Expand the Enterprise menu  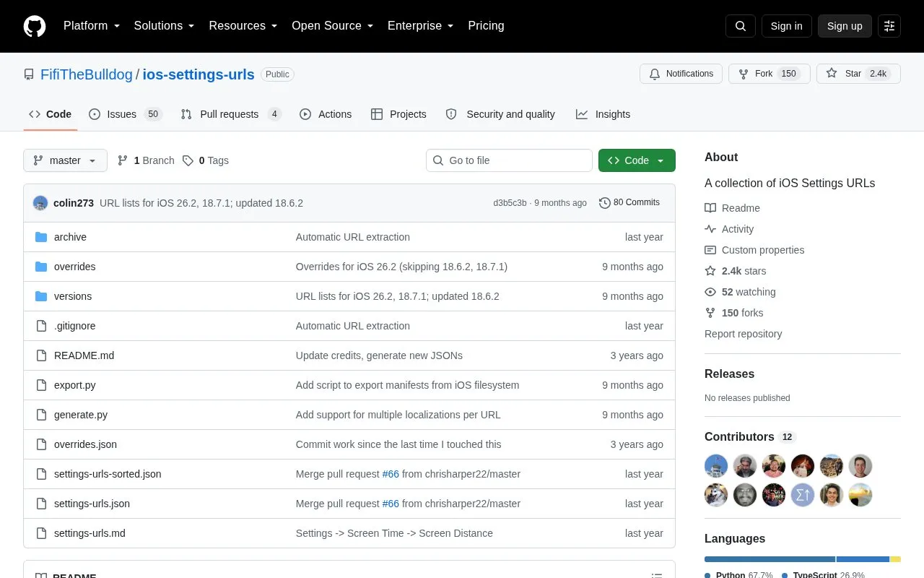(x=421, y=26)
